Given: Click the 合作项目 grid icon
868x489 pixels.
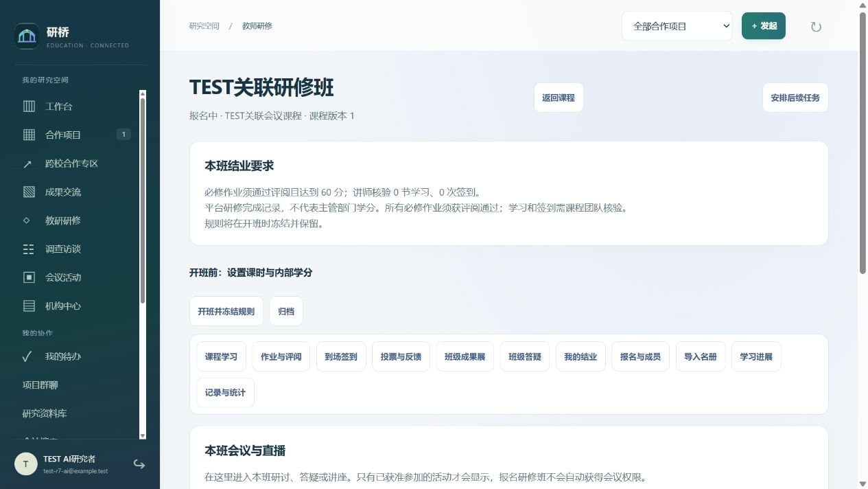Looking at the screenshot, I should 29,135.
